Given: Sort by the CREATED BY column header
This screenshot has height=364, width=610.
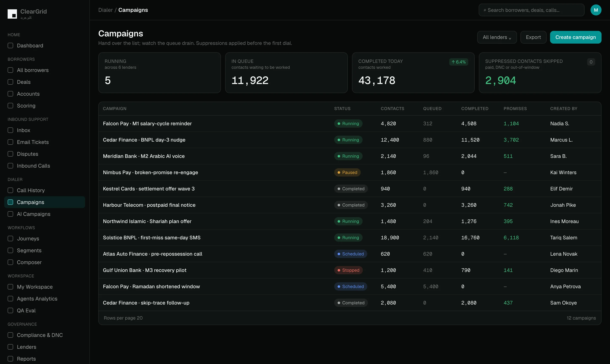Looking at the screenshot, I should coord(564,109).
